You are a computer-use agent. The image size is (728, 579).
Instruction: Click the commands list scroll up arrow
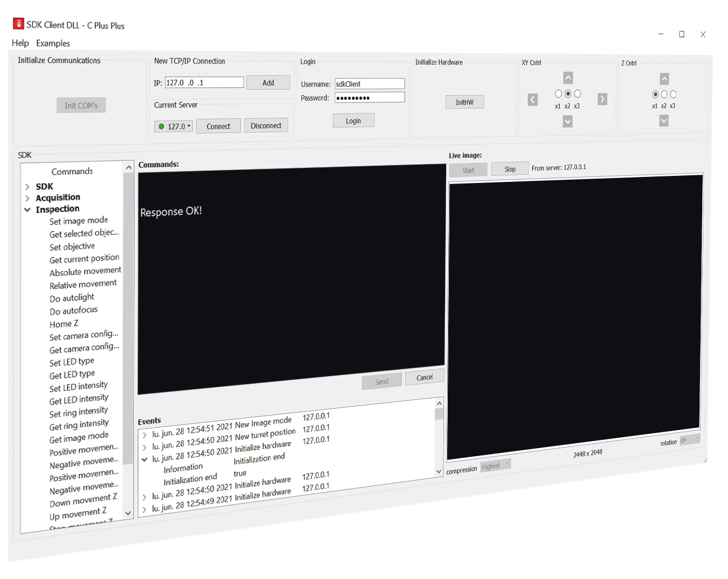(129, 167)
